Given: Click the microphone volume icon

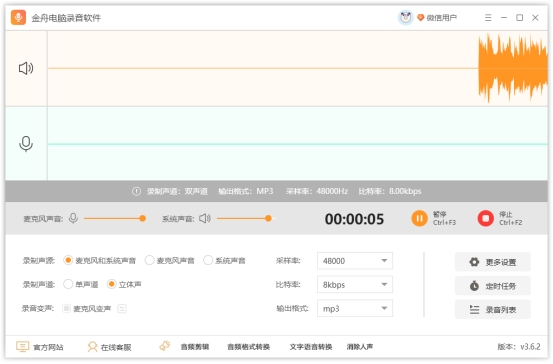Looking at the screenshot, I should (x=73, y=218).
